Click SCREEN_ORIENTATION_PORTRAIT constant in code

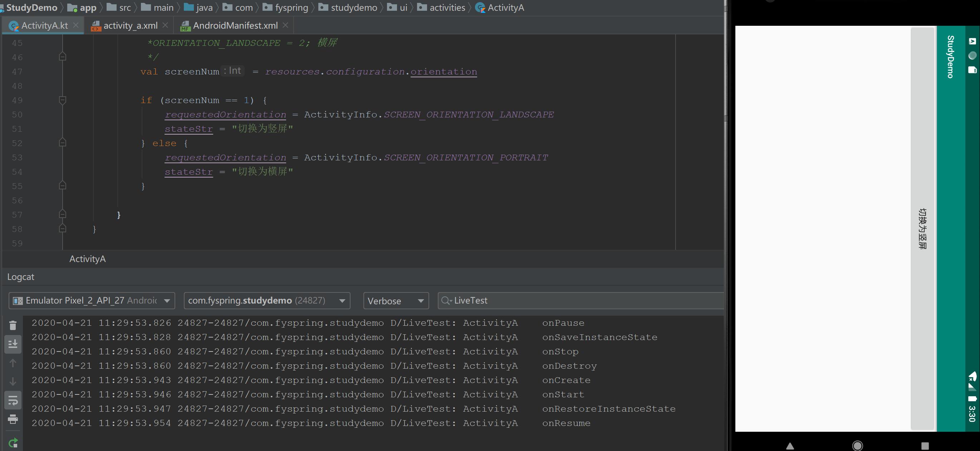[466, 157]
